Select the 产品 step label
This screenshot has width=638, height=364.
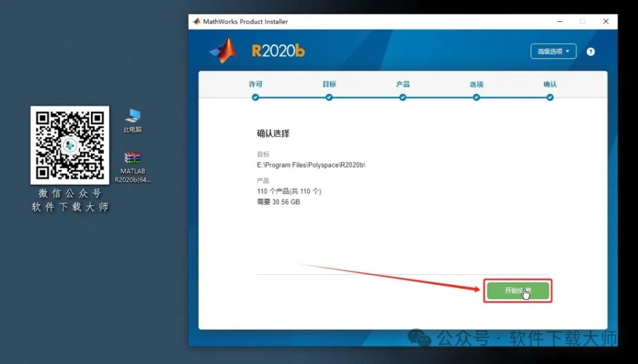[402, 84]
